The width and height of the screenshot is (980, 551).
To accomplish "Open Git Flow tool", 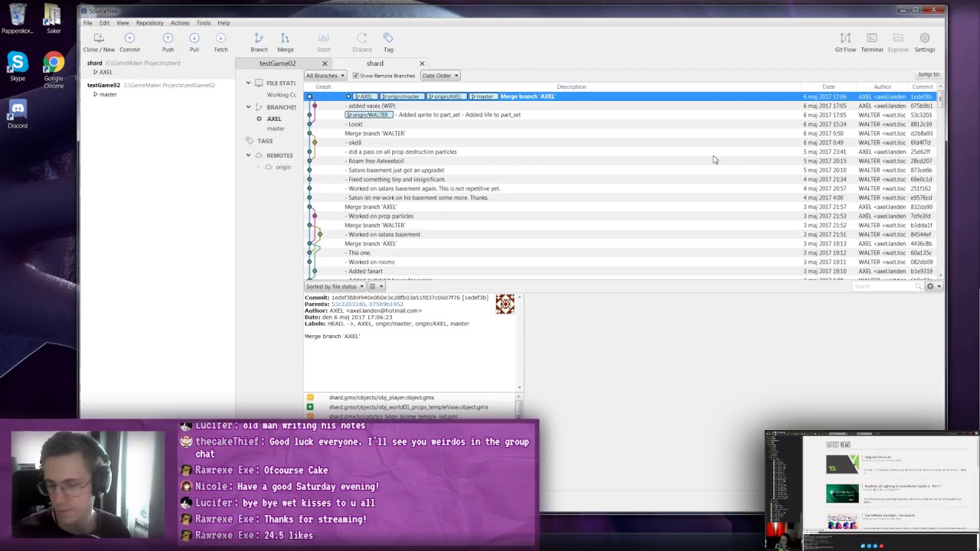I will pos(845,42).
